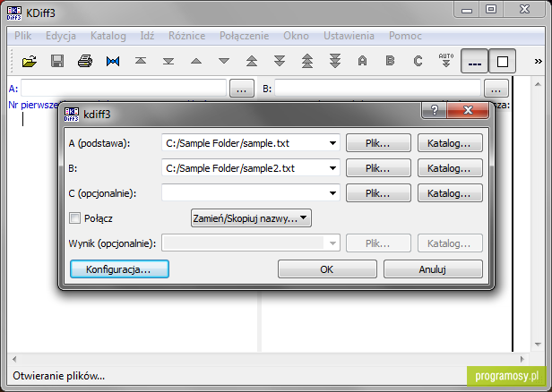The height and width of the screenshot is (392, 552).
Task: Select lines from C toolbar icon
Action: pyautogui.click(x=418, y=61)
